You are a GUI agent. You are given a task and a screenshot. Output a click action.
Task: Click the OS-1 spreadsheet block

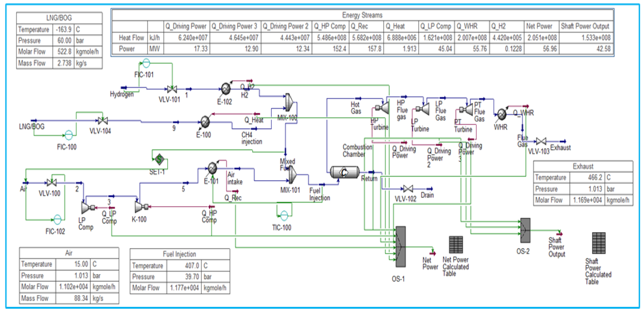tap(400, 247)
